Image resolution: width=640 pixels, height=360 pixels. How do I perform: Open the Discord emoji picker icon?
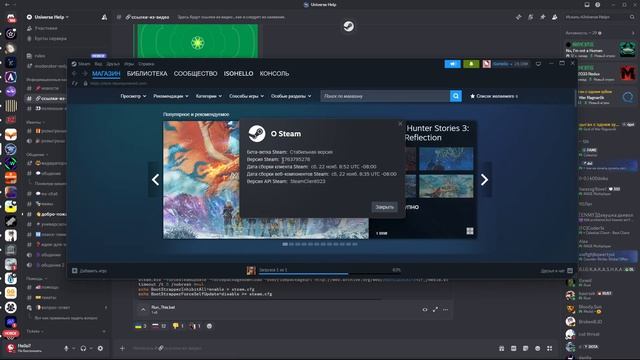[x=538, y=348]
